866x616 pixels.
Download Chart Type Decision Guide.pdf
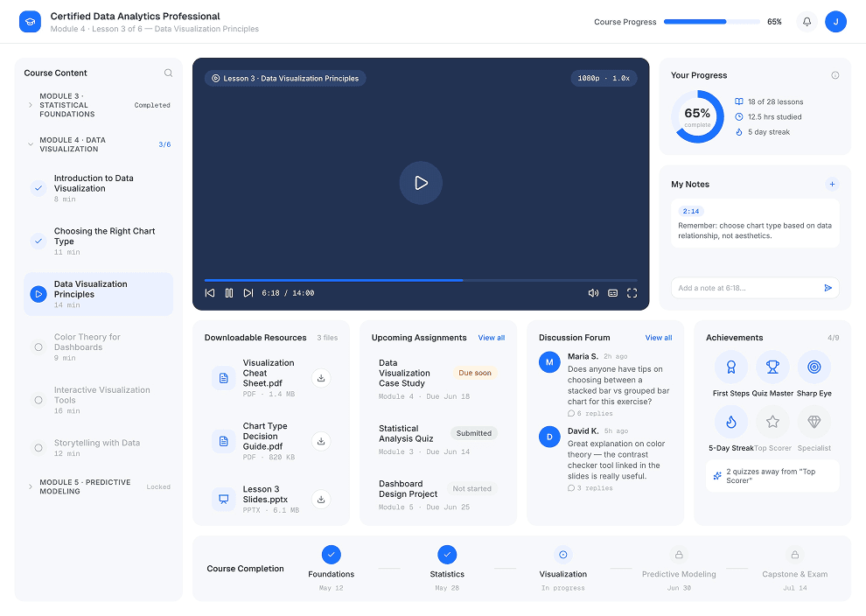(x=321, y=441)
